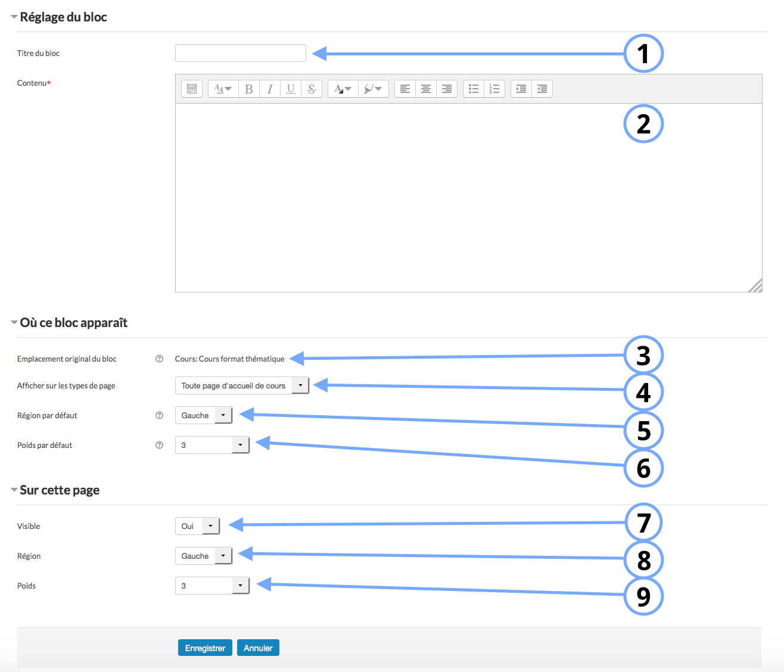Click the Annuler button
Image resolution: width=784 pixels, height=672 pixels.
258,648
